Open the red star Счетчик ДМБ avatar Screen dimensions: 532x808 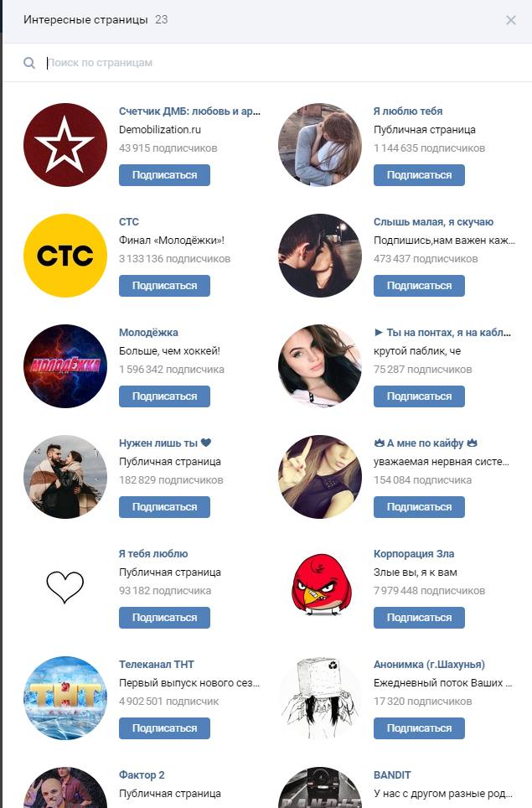pyautogui.click(x=65, y=145)
